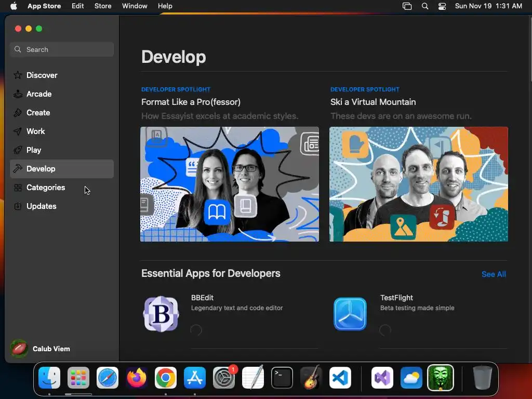Launch GarageBand from the Dock

[x=311, y=378]
